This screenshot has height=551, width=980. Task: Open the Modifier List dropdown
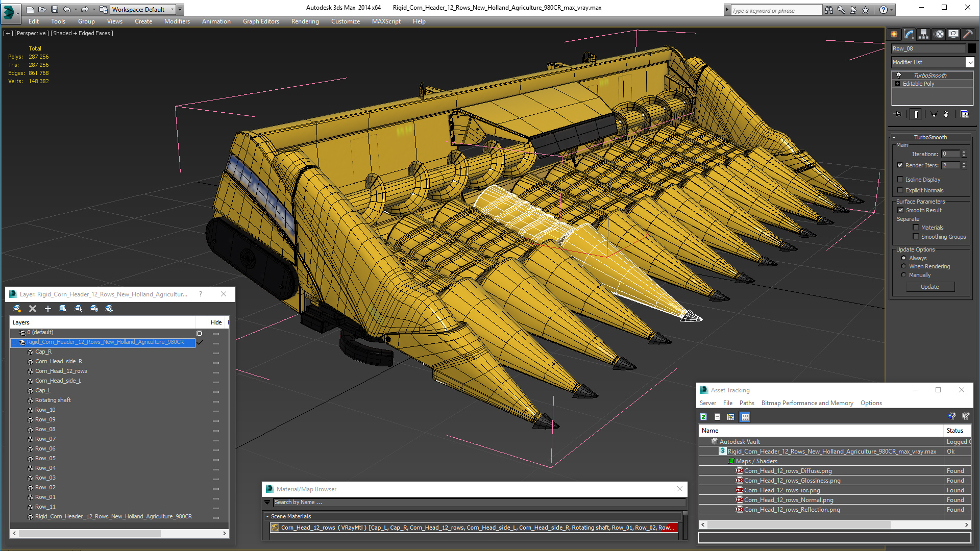(970, 62)
